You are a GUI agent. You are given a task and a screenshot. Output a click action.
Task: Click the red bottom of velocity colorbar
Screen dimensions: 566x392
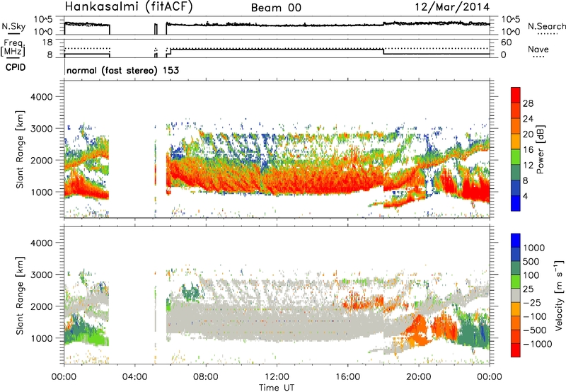coord(516,350)
